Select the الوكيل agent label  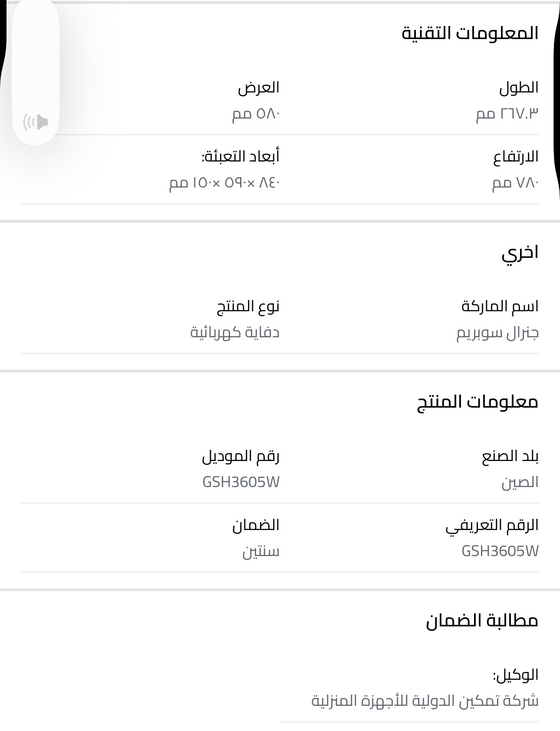pyautogui.click(x=515, y=675)
